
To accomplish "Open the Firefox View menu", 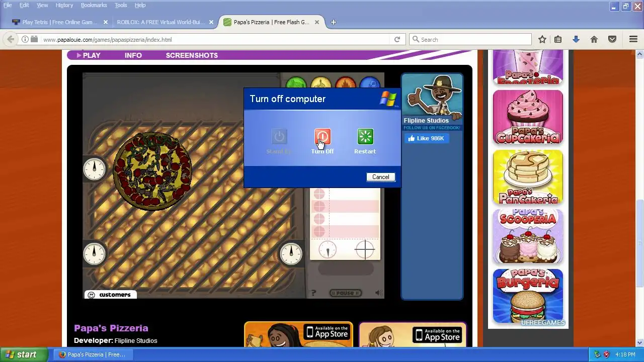I will 42,5.
